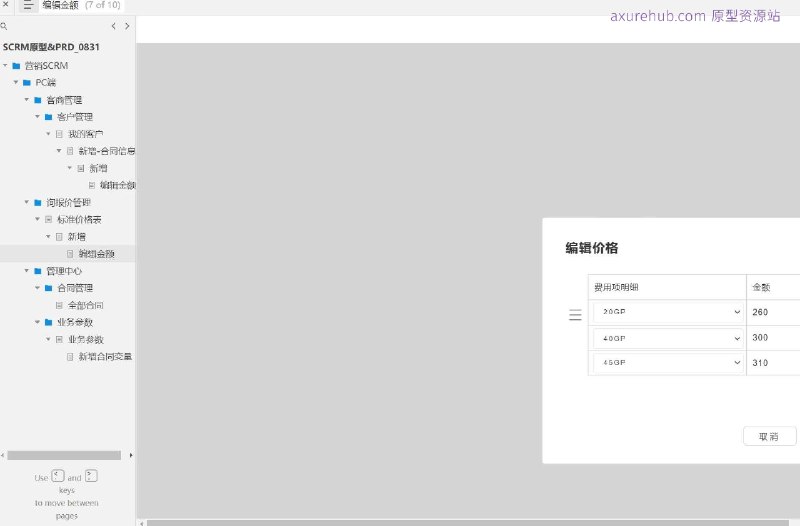Screen dimensions: 800x526
Task: Collapse the 客商管理 folder arrow
Action: [27, 99]
